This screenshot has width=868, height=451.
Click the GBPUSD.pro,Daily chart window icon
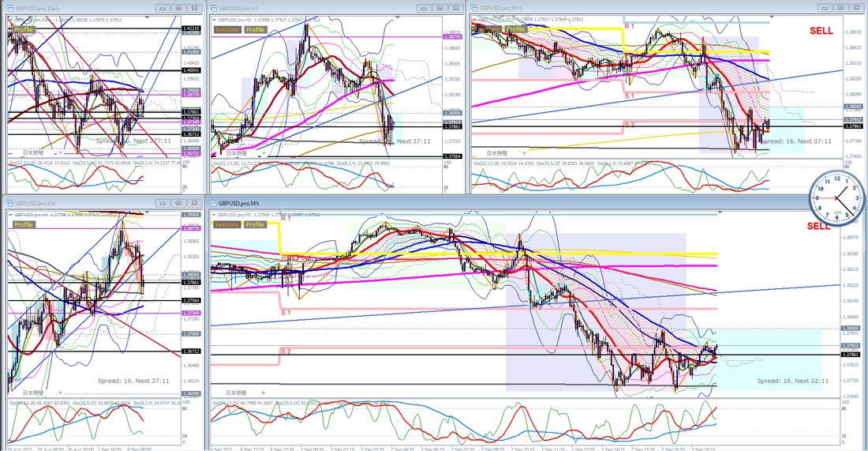point(9,8)
